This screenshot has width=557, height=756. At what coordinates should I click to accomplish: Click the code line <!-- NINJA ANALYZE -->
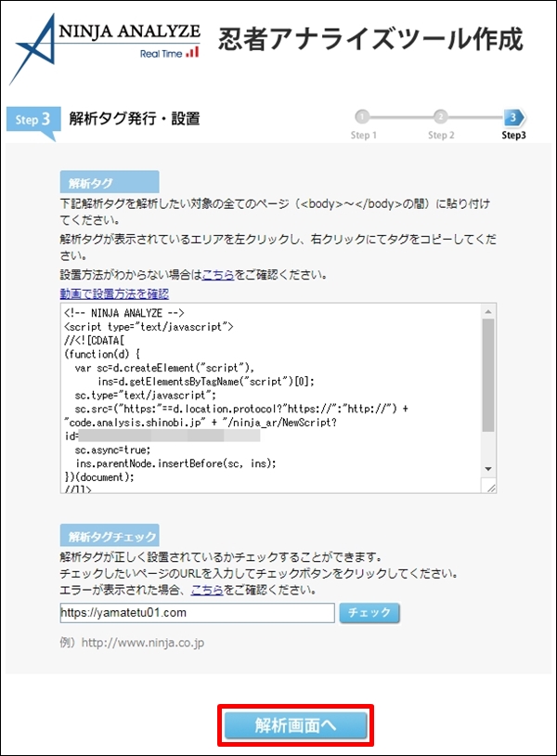[123, 313]
